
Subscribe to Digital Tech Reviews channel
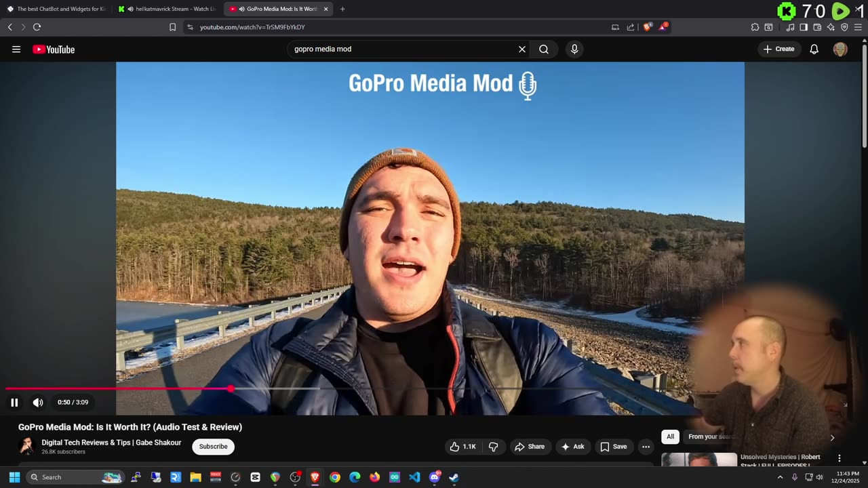point(213,447)
